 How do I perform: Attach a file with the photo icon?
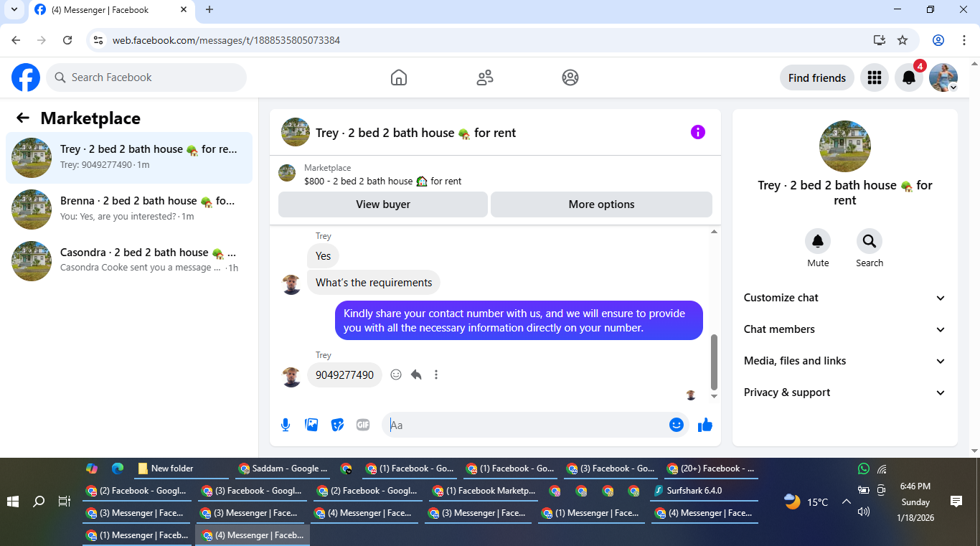(x=311, y=425)
